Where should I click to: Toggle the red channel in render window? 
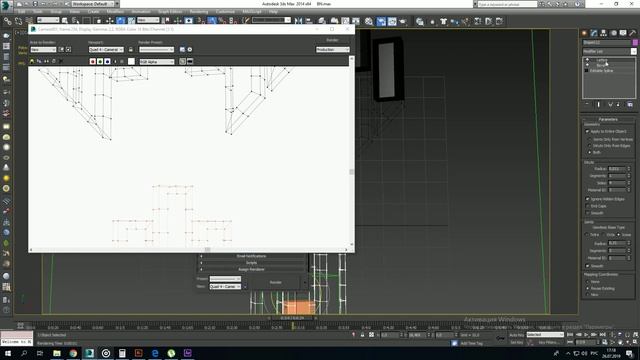point(93,61)
